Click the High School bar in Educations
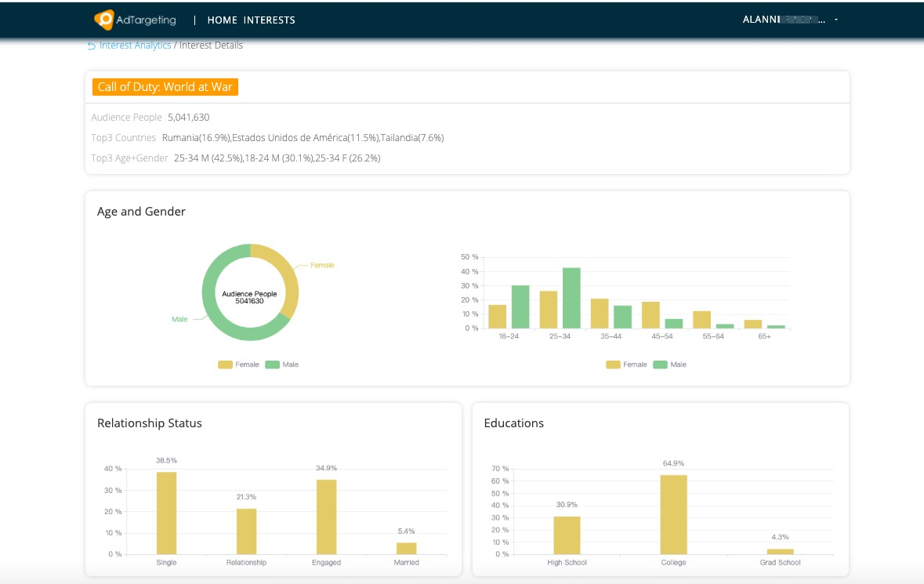This screenshot has height=584, width=924. pos(567,535)
